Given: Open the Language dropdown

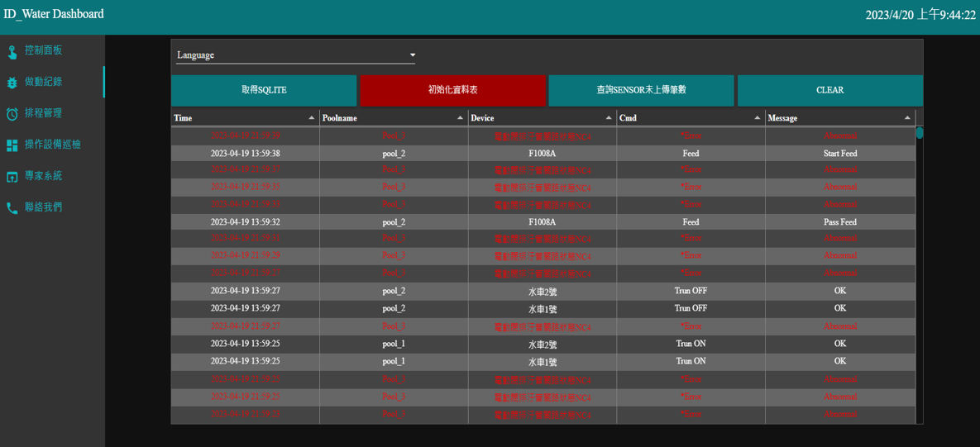Looking at the screenshot, I should click(x=295, y=55).
